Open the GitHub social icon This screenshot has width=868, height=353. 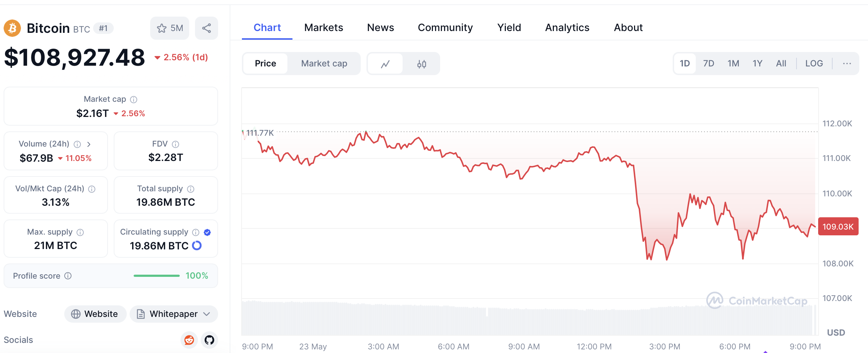point(209,340)
